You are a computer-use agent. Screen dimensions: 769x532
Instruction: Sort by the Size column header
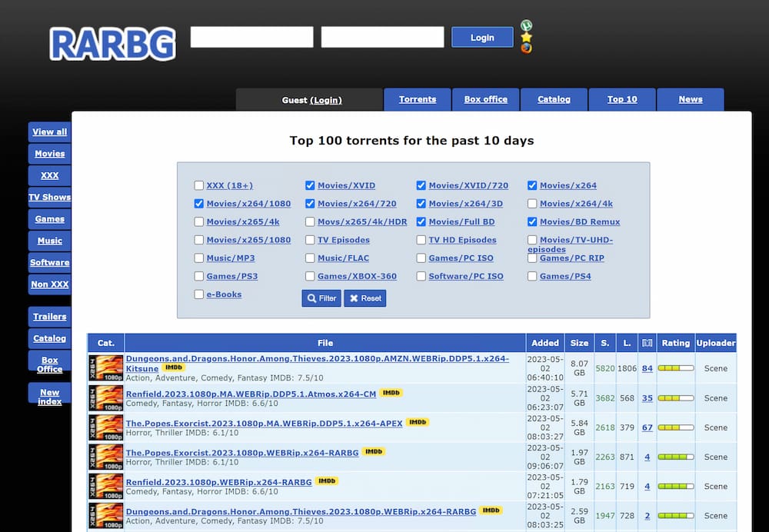[x=579, y=343]
